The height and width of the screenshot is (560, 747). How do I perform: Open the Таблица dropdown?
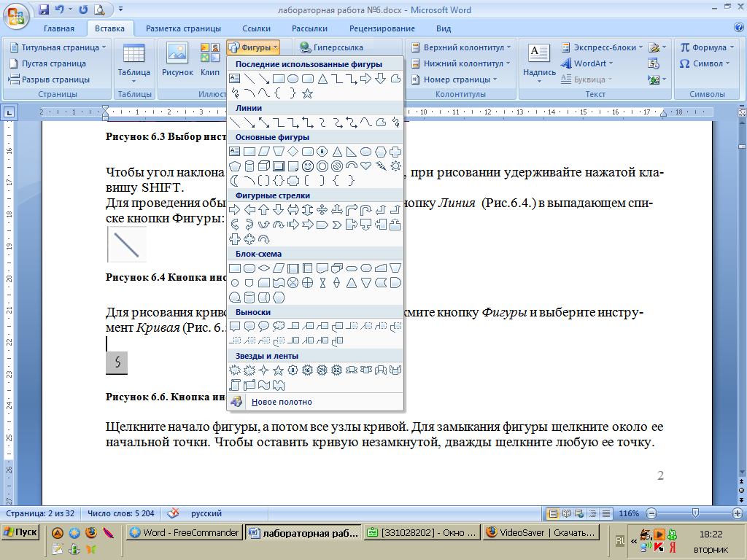(134, 64)
